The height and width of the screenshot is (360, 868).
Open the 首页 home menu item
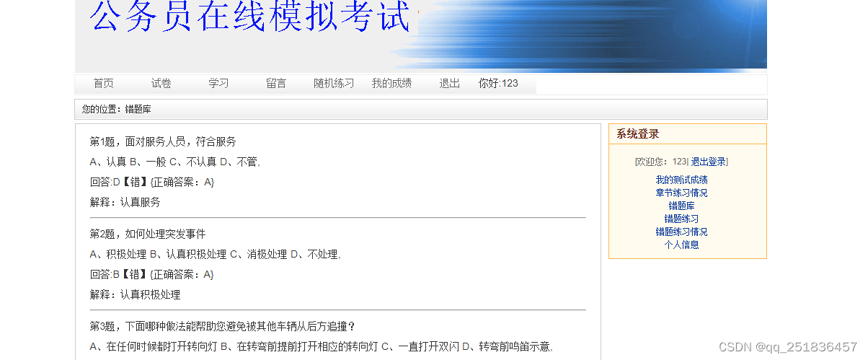[x=103, y=84]
